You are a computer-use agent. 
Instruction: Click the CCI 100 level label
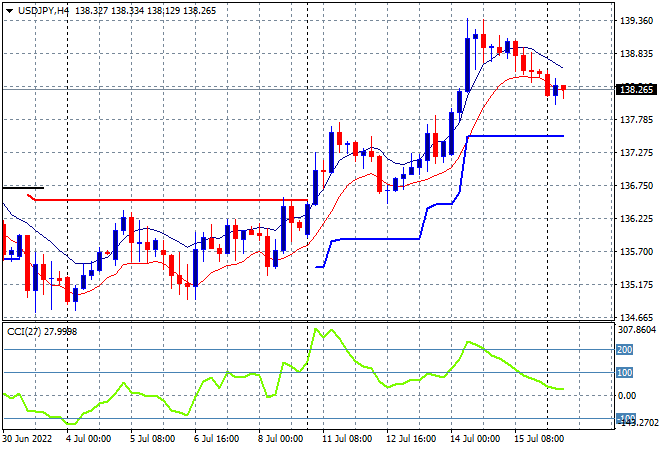tap(625, 373)
